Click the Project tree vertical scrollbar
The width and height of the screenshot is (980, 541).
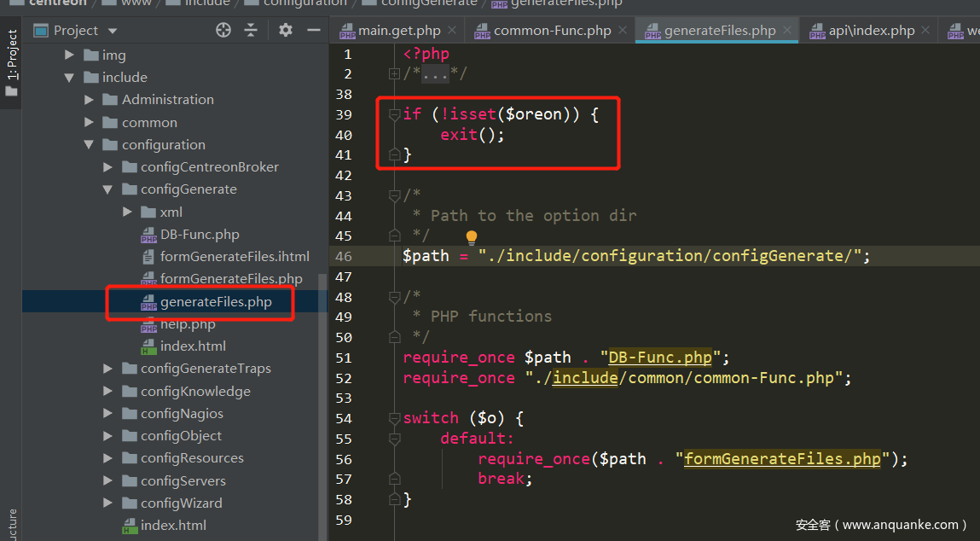[x=322, y=401]
